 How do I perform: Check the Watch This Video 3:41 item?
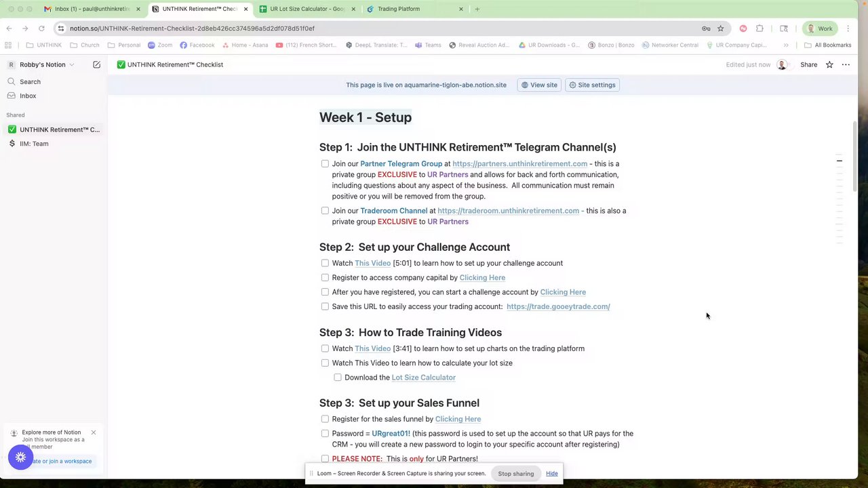coord(325,348)
